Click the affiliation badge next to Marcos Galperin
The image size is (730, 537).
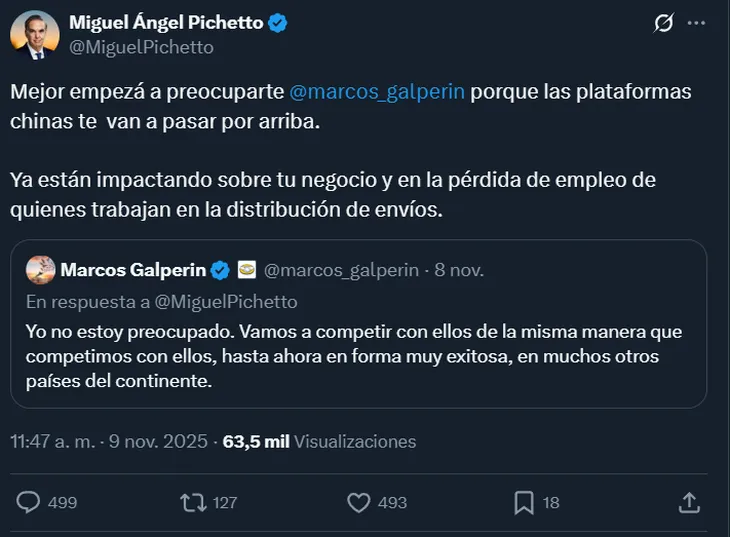pyautogui.click(x=246, y=270)
